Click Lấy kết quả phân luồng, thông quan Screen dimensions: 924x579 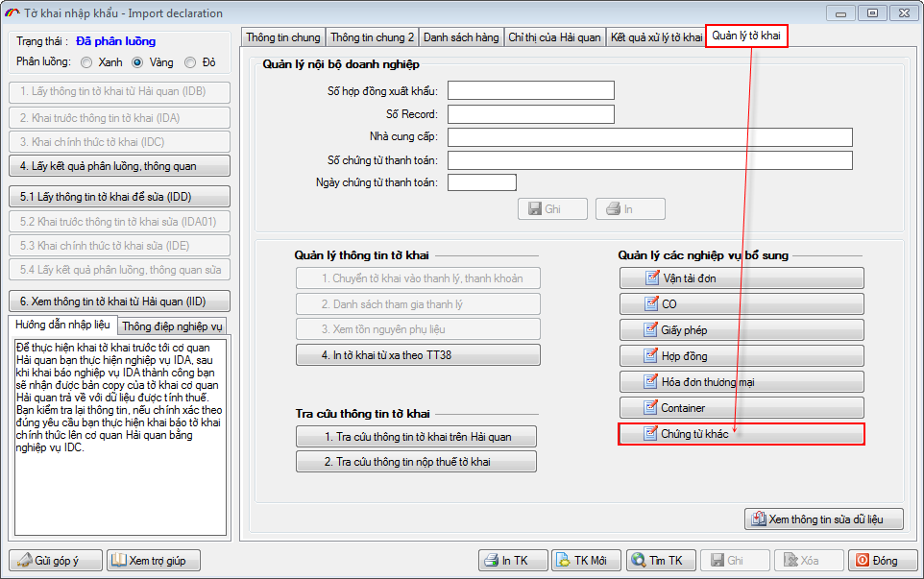click(x=120, y=166)
